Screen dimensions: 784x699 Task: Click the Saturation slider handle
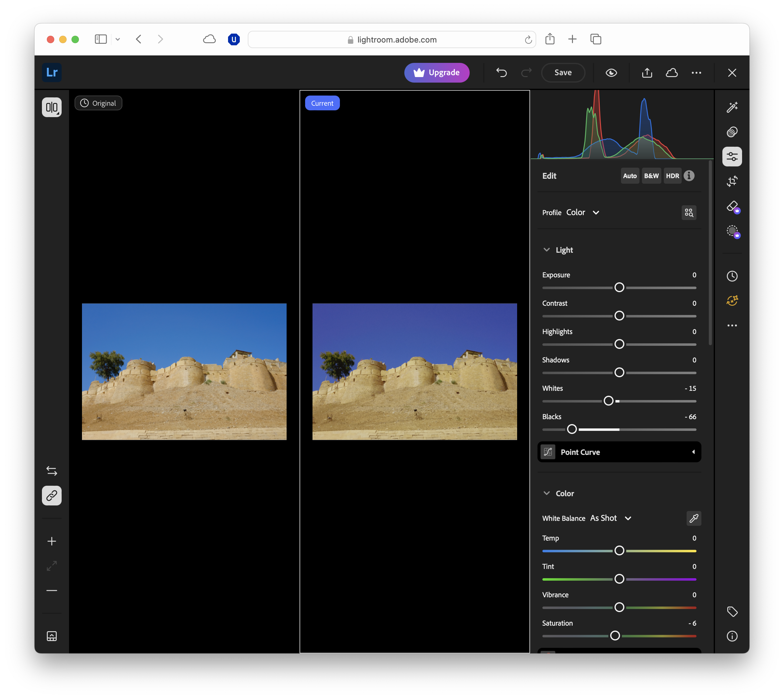point(615,636)
